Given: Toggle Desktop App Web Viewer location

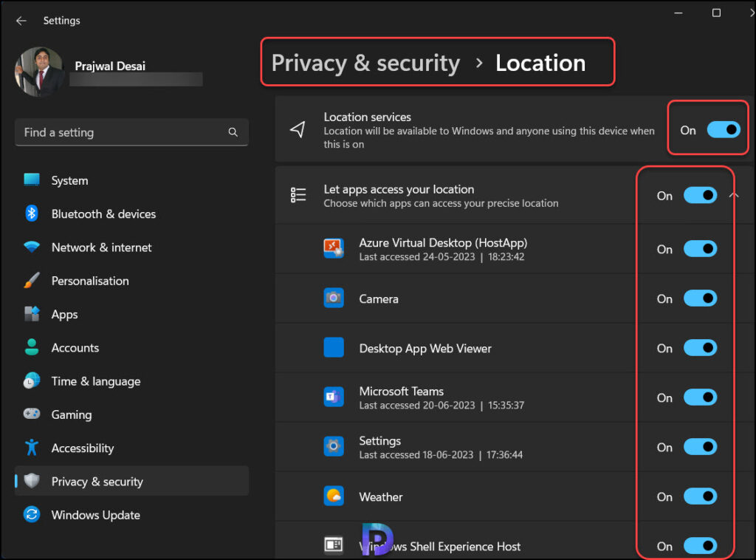Looking at the screenshot, I should pos(700,348).
